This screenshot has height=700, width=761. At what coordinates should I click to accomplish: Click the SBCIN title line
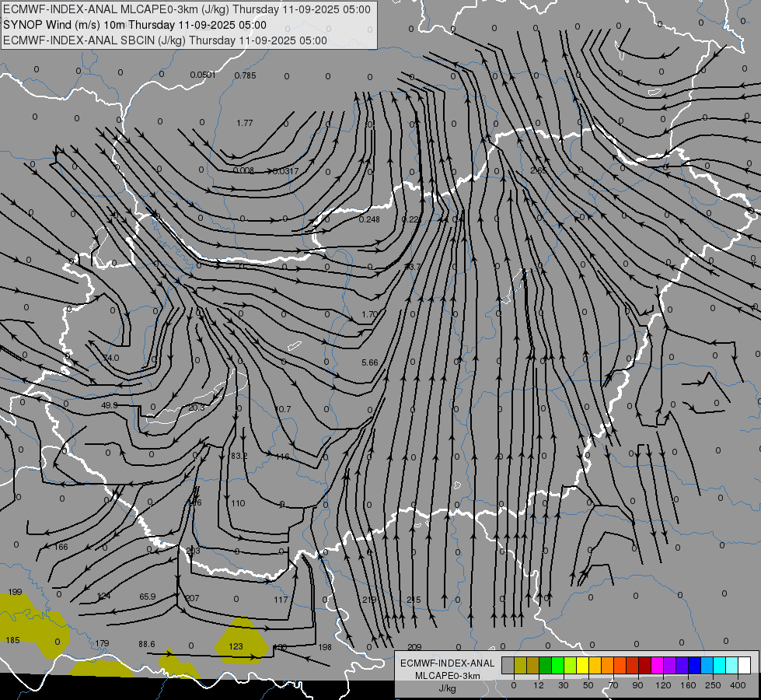165,40
